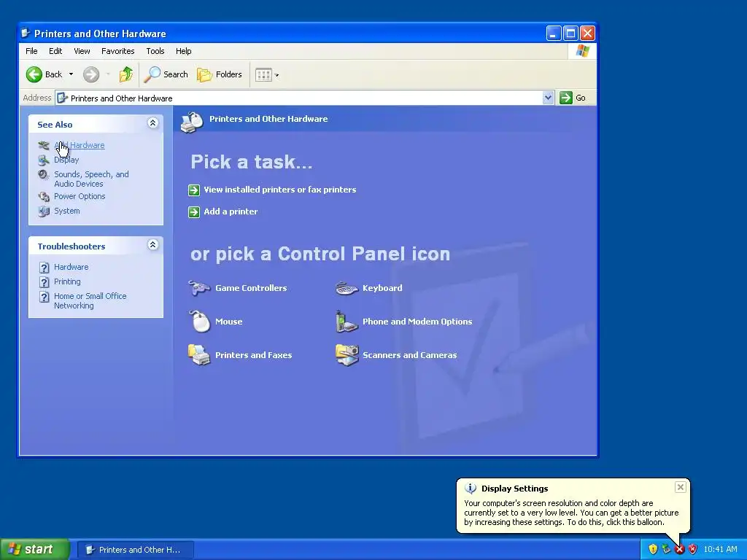Click Printers and Other H... taskbar button

(x=135, y=550)
